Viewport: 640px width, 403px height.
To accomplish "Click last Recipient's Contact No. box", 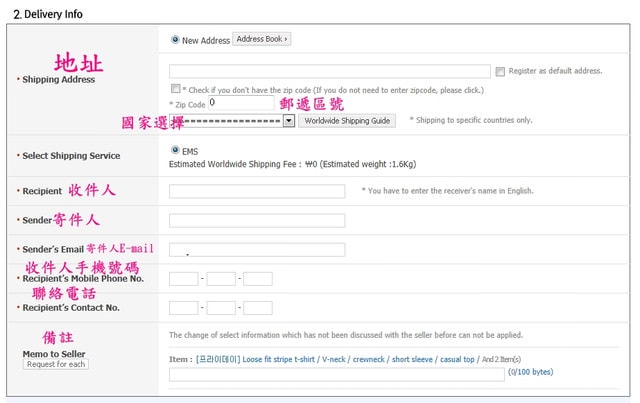I will [x=258, y=308].
